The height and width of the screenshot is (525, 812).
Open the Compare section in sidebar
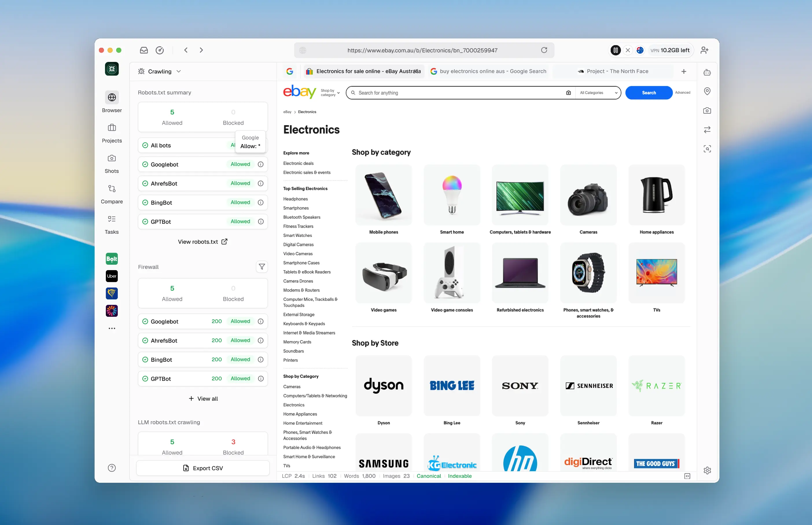pyautogui.click(x=111, y=194)
